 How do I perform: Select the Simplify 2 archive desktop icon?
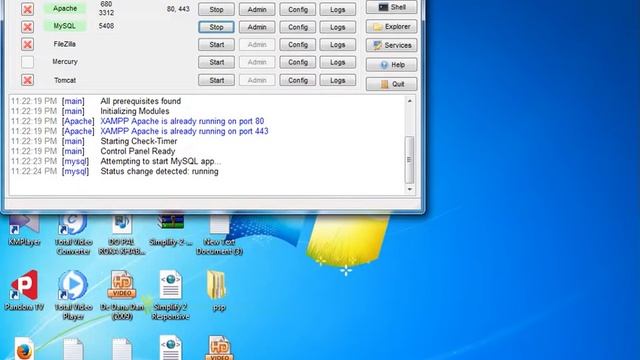(171, 230)
